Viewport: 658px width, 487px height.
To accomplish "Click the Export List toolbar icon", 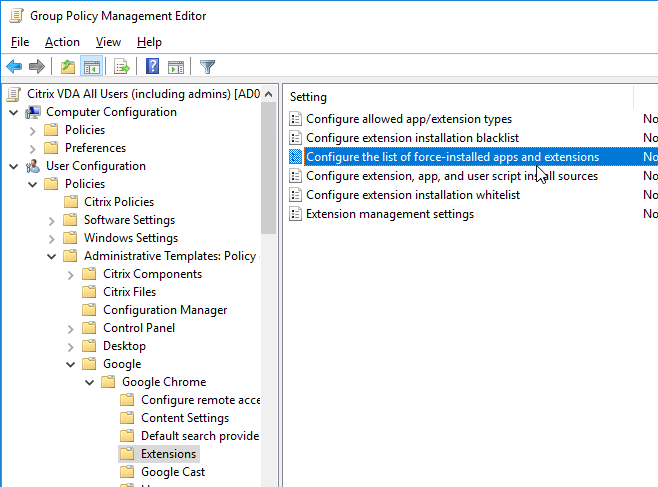I will 122,66.
